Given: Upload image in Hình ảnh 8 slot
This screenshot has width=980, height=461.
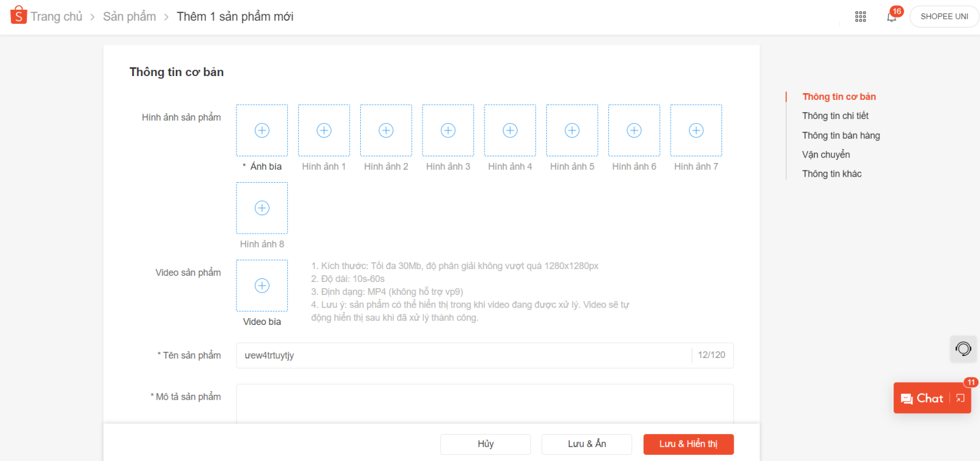Looking at the screenshot, I should (x=262, y=208).
